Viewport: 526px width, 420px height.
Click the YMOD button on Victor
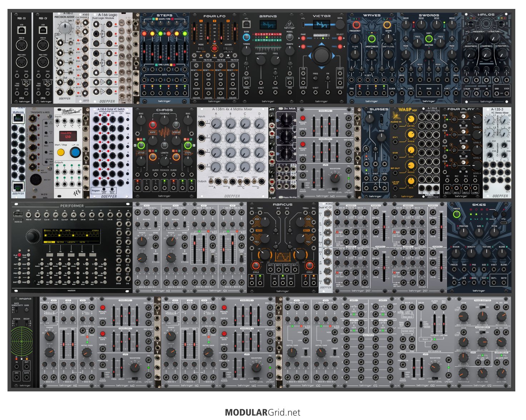click(x=303, y=46)
